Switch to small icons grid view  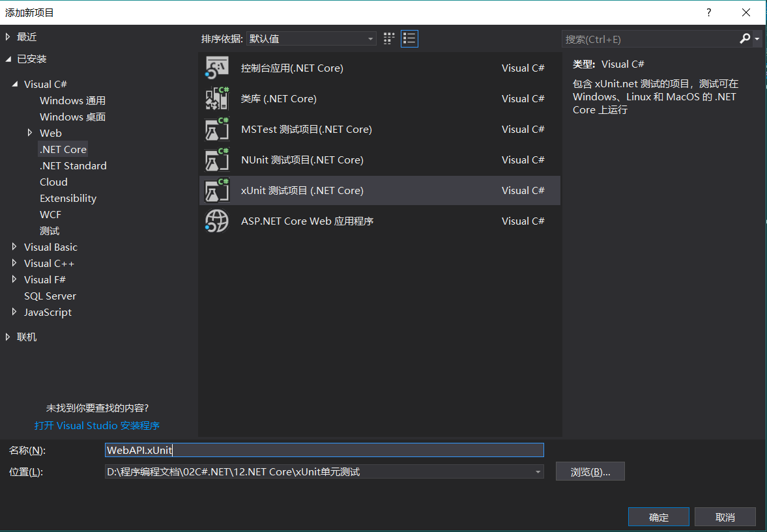coord(389,38)
